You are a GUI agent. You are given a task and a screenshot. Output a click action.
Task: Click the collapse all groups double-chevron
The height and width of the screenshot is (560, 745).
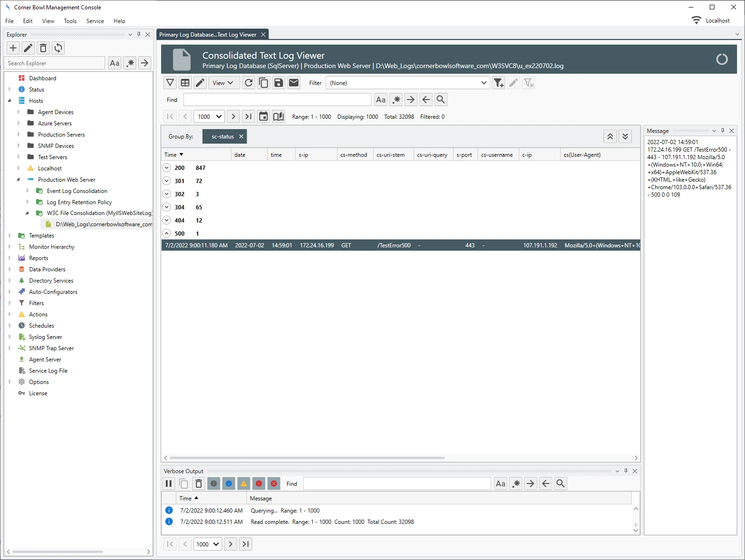(610, 137)
